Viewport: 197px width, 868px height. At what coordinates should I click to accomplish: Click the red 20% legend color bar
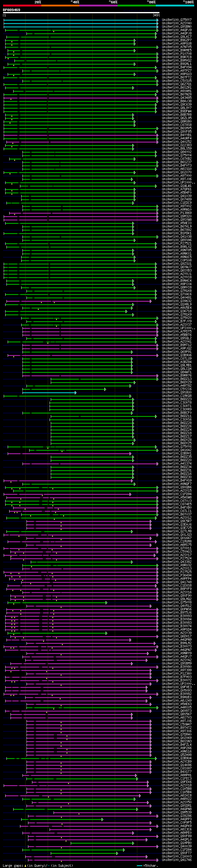(22, 6)
